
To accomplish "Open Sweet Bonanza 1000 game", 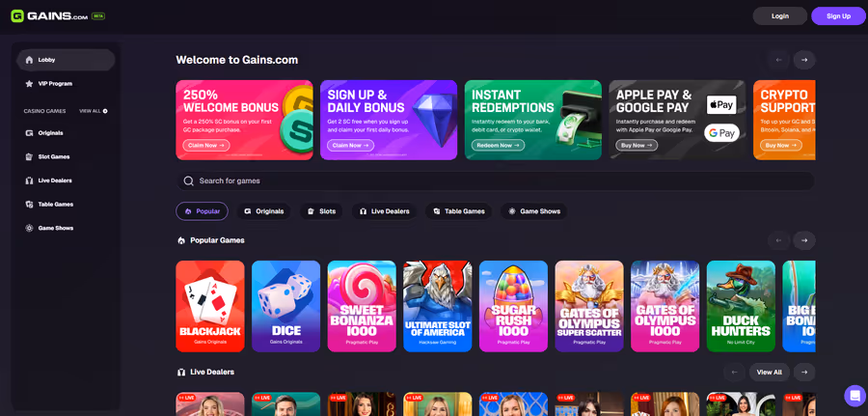I will 362,306.
